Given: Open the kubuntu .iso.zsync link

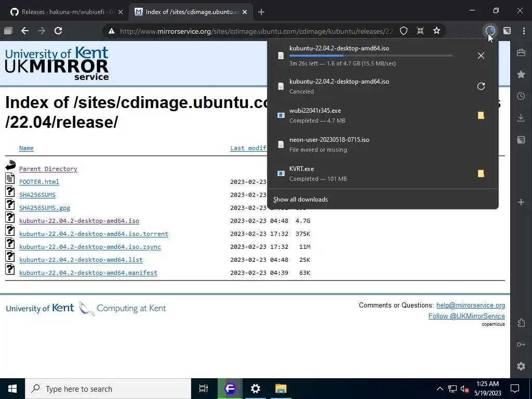Looking at the screenshot, I should click(90, 247).
